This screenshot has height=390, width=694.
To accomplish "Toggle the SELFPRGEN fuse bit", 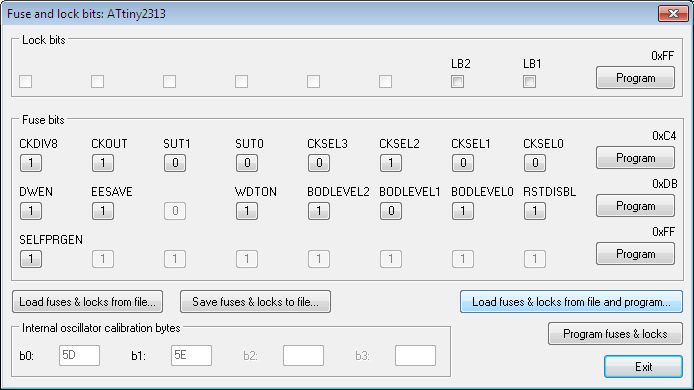I will point(31,259).
